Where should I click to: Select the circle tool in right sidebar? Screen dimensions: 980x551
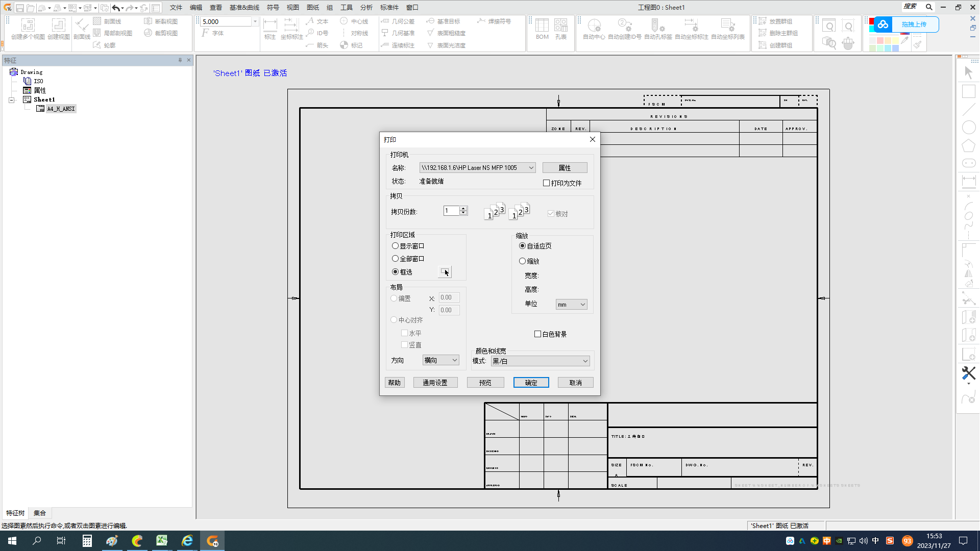point(968,127)
